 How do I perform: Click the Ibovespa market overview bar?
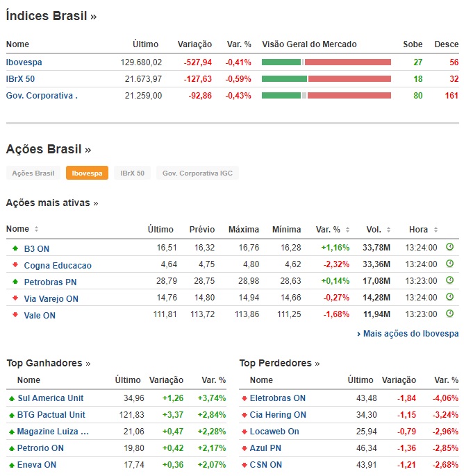click(x=326, y=62)
